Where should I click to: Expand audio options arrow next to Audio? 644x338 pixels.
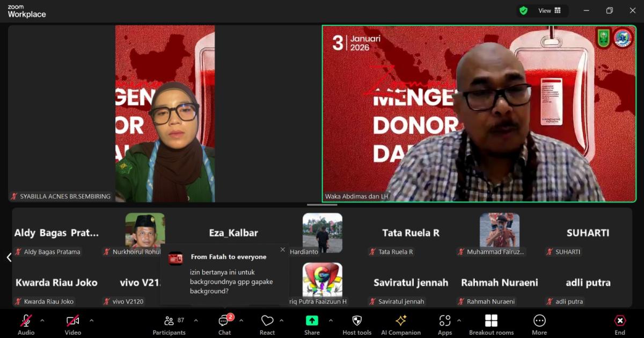(x=42, y=320)
